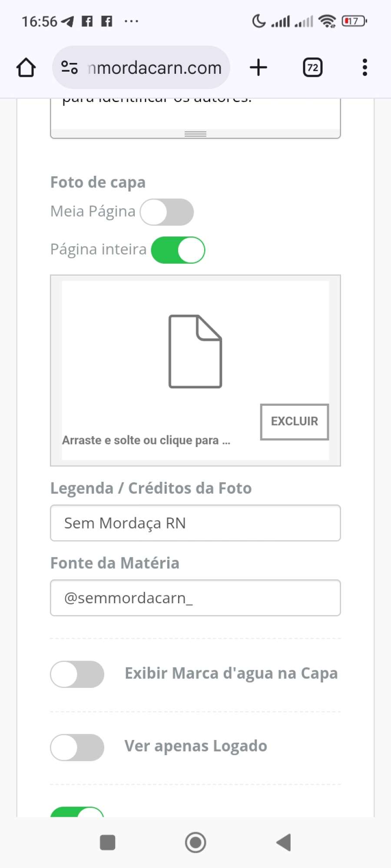Click the EXCLUIR button
The image size is (391, 868).
(294, 421)
